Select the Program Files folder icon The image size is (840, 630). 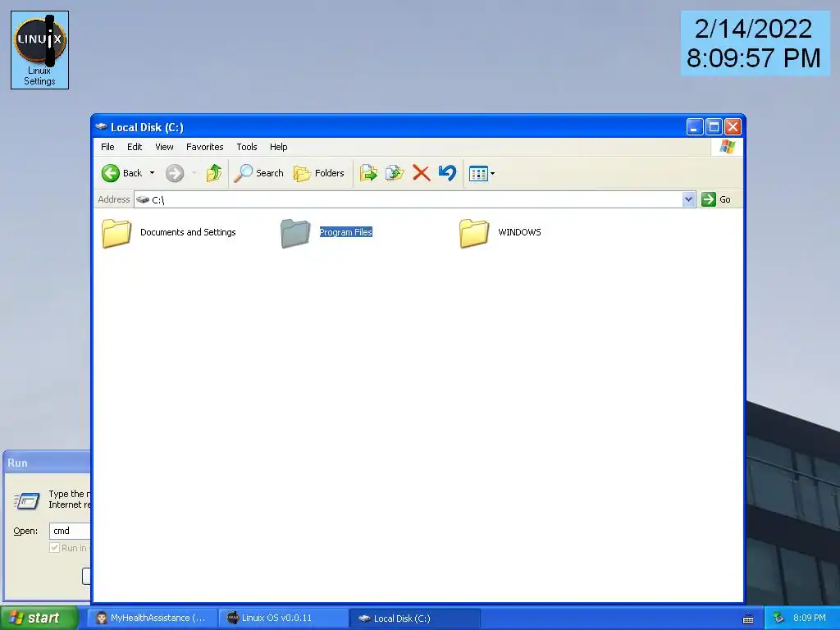pyautogui.click(x=295, y=233)
